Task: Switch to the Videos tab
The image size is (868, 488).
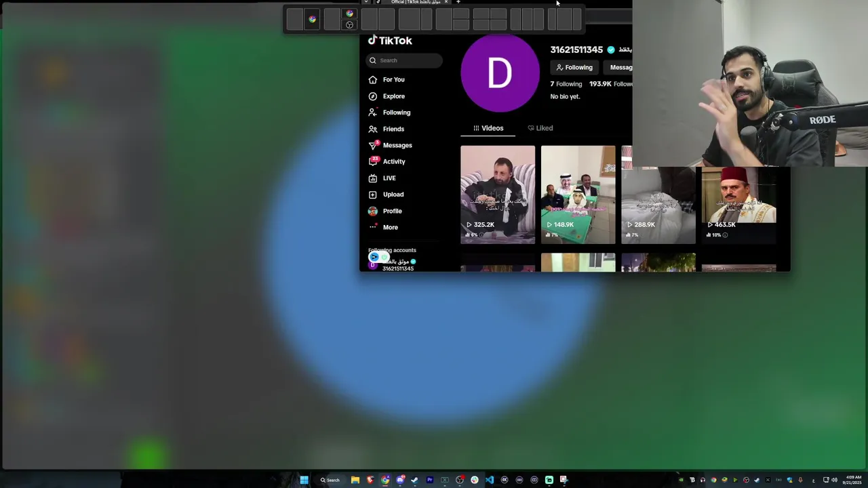Action: [488, 128]
